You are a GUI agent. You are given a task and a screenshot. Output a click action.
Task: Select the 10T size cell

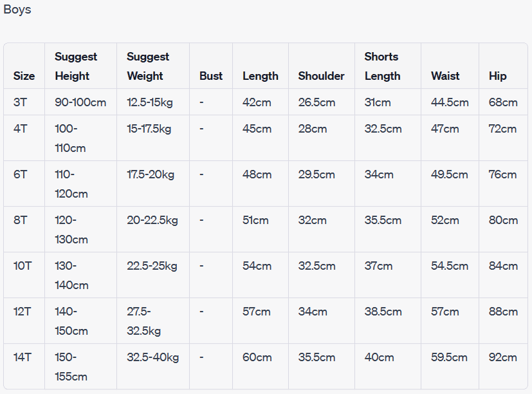coord(23,266)
